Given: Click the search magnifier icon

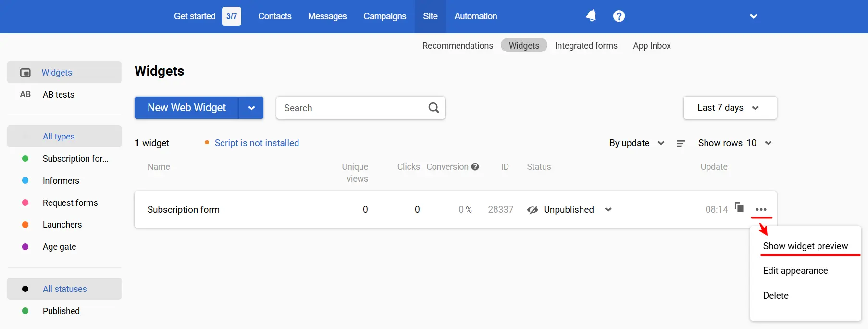Looking at the screenshot, I should (434, 108).
